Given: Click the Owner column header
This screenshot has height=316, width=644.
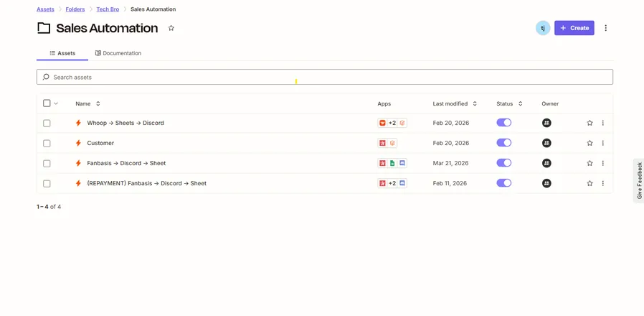Looking at the screenshot, I should (550, 103).
